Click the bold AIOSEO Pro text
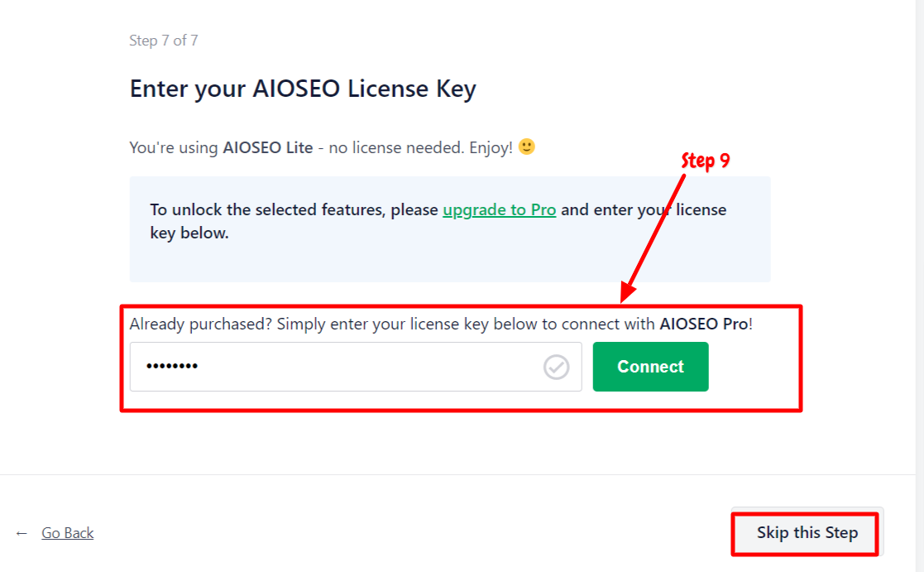 pos(704,324)
